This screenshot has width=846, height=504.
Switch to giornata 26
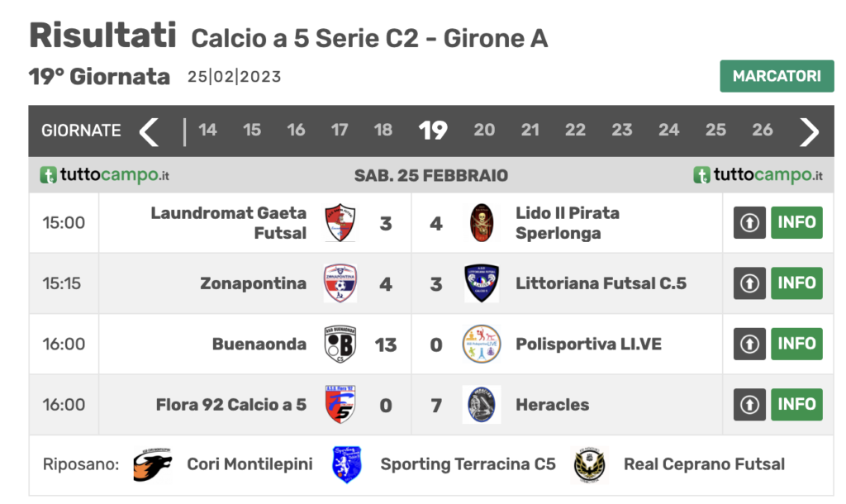click(x=763, y=130)
